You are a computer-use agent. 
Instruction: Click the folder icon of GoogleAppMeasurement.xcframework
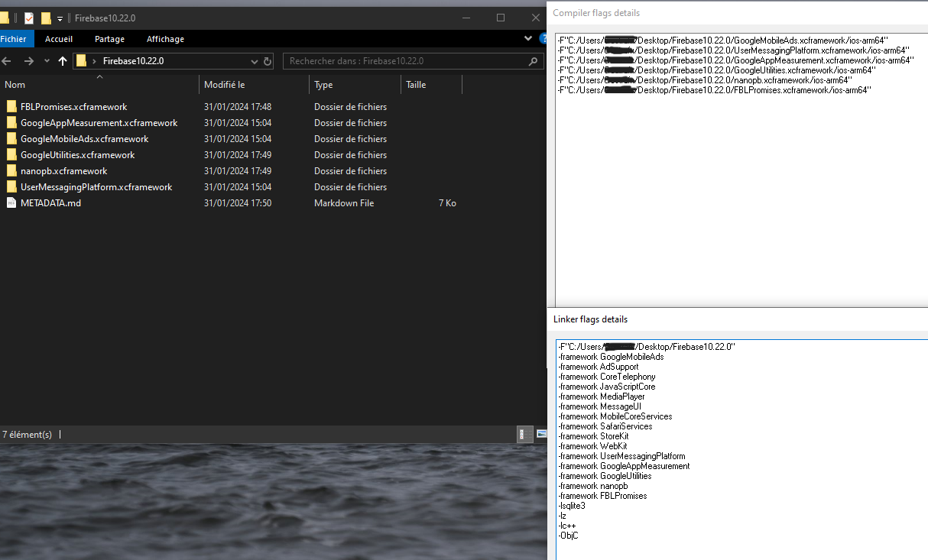[11, 123]
